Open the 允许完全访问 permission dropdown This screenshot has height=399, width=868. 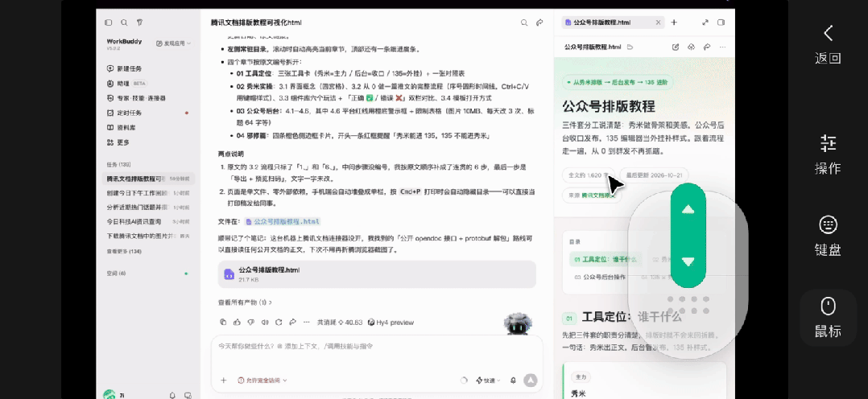(x=262, y=380)
